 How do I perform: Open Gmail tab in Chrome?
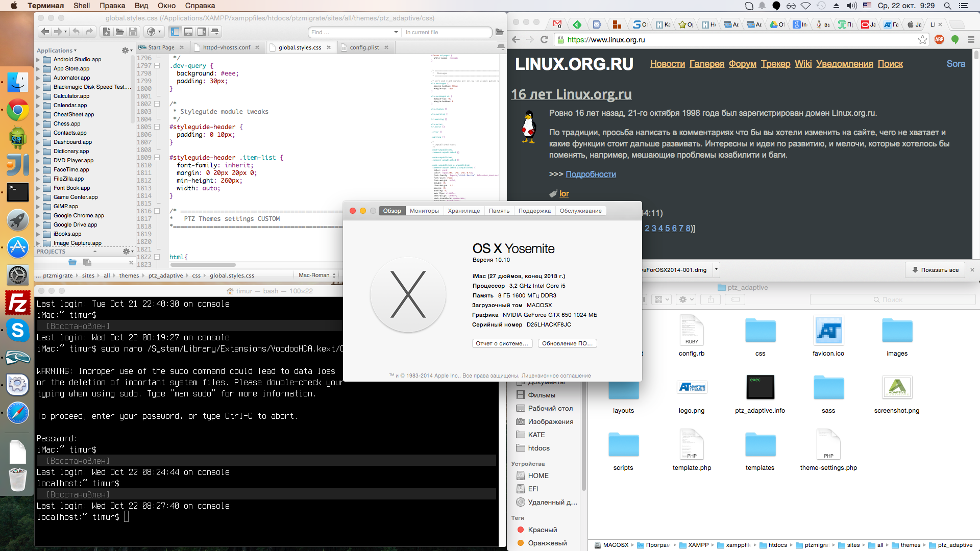pos(557,24)
